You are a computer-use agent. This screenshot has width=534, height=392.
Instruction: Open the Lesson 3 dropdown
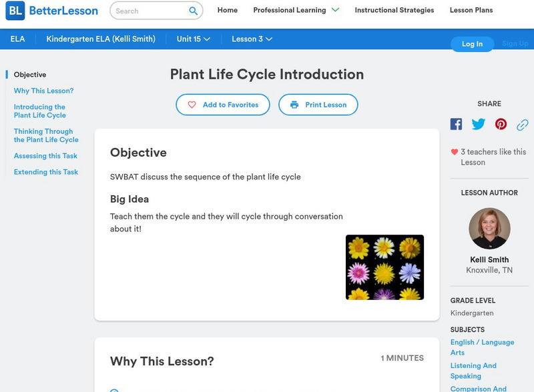click(252, 39)
